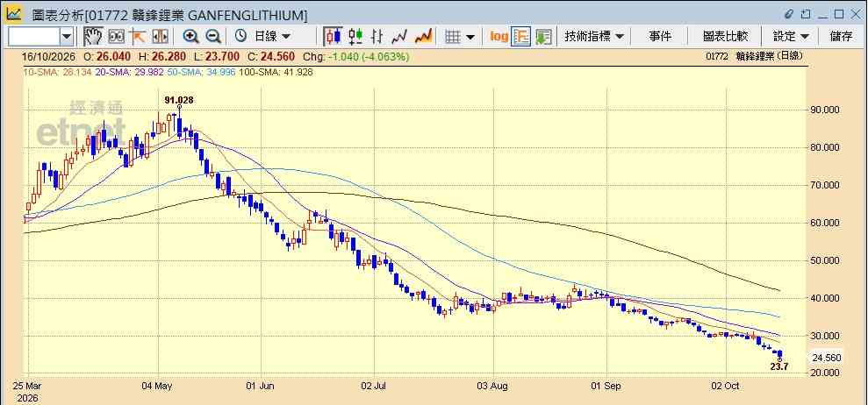Switch to line chart type
This screenshot has height=405, width=868.
tap(399, 37)
